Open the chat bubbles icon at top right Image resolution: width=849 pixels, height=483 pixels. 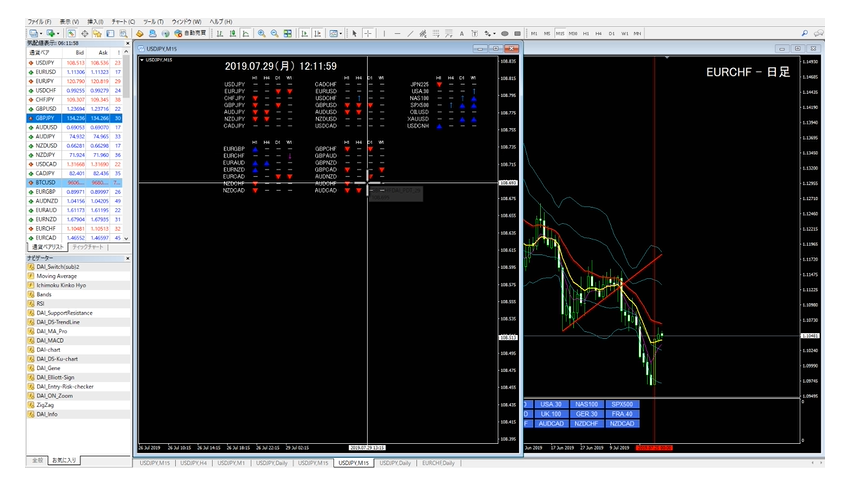pyautogui.click(x=818, y=34)
